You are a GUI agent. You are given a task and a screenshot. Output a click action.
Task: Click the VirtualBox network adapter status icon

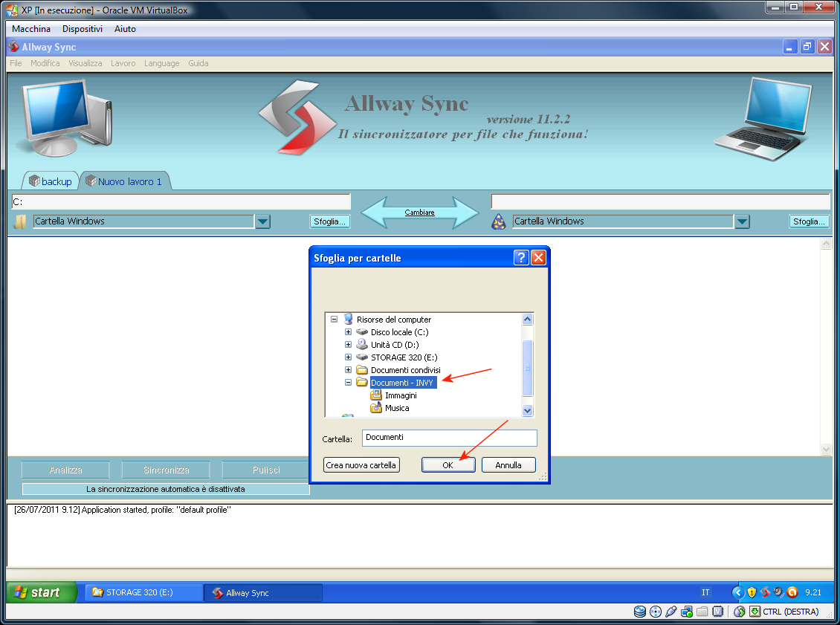click(x=686, y=612)
